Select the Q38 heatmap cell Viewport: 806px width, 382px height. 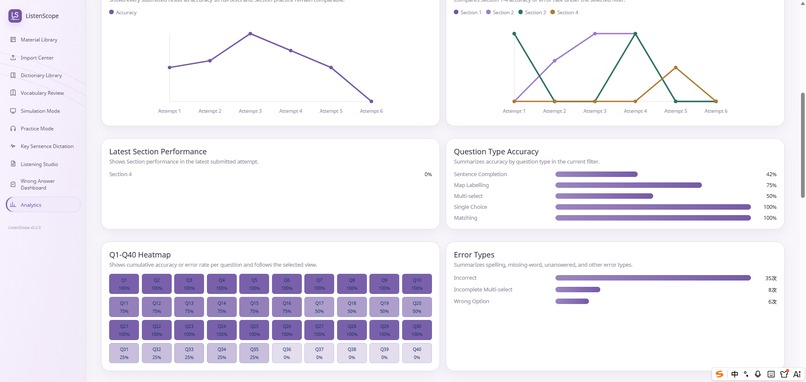[352, 353]
